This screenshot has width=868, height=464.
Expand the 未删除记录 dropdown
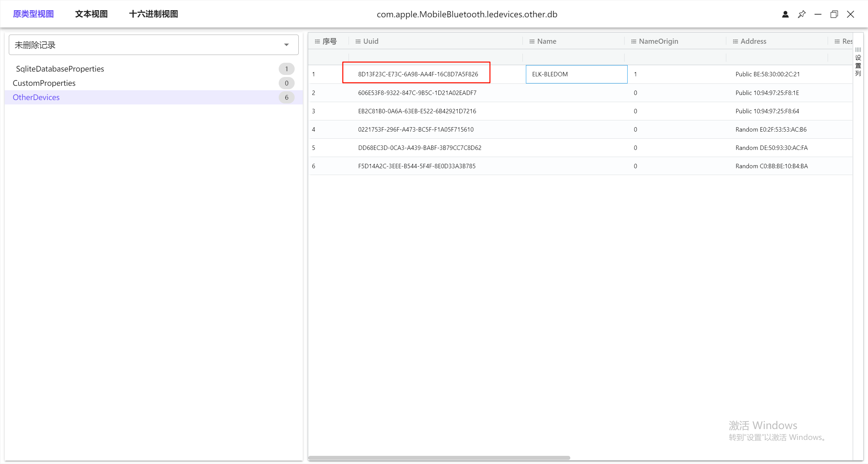287,45
